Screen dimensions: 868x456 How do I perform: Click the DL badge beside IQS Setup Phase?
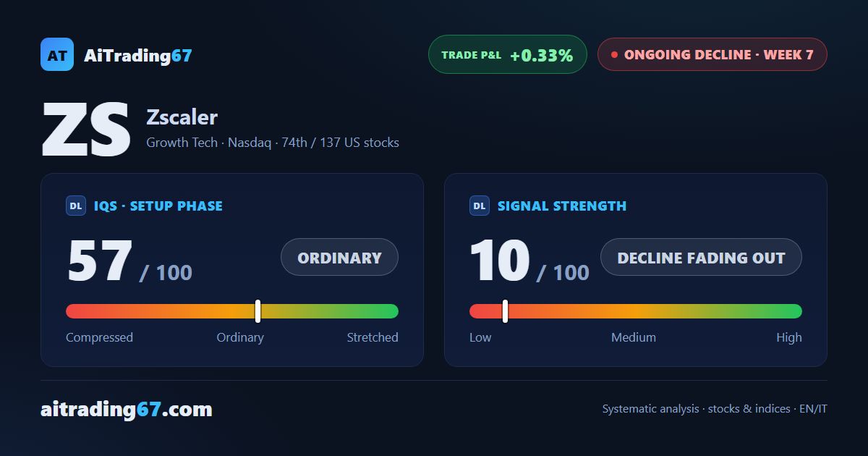[76, 206]
